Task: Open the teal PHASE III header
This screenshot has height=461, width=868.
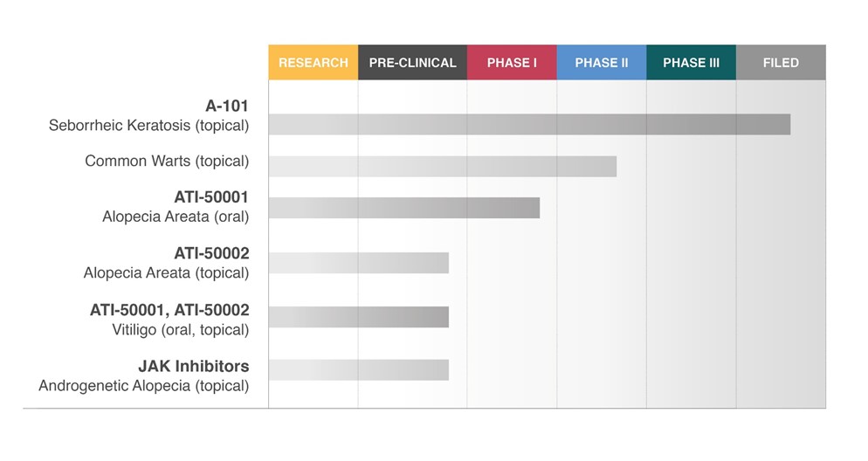Action: [x=691, y=63]
